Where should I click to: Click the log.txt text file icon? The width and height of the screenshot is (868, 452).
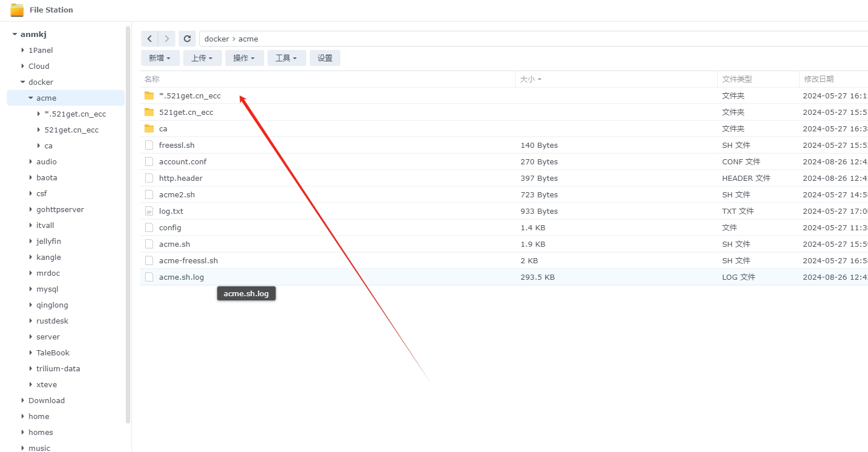(x=149, y=211)
